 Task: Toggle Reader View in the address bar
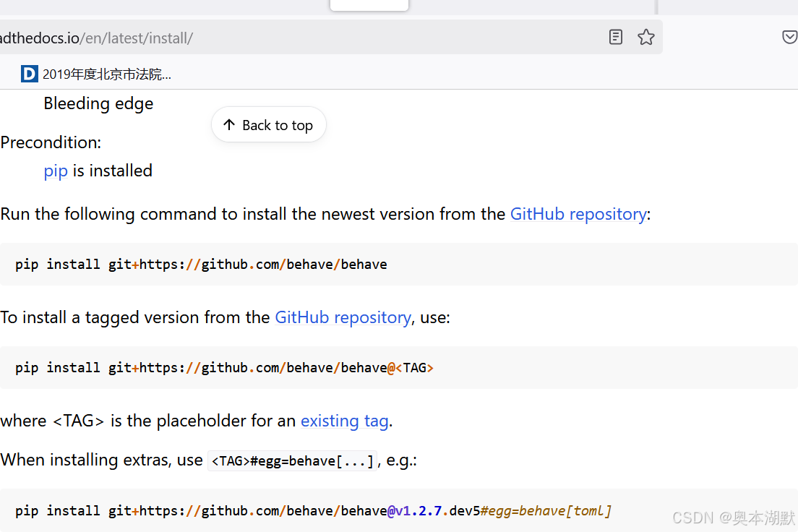615,37
